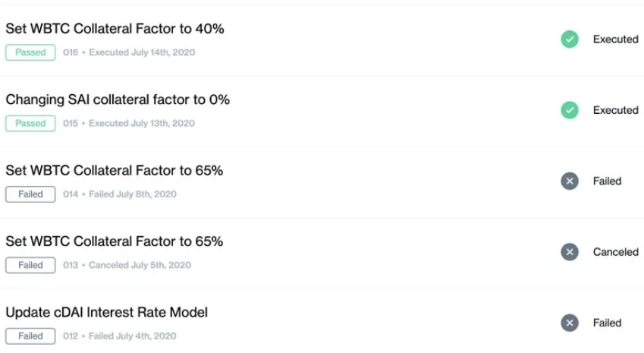Click the green checkmark icon for proposal 016
Screen dimensions: 644x353
pyautogui.click(x=570, y=39)
